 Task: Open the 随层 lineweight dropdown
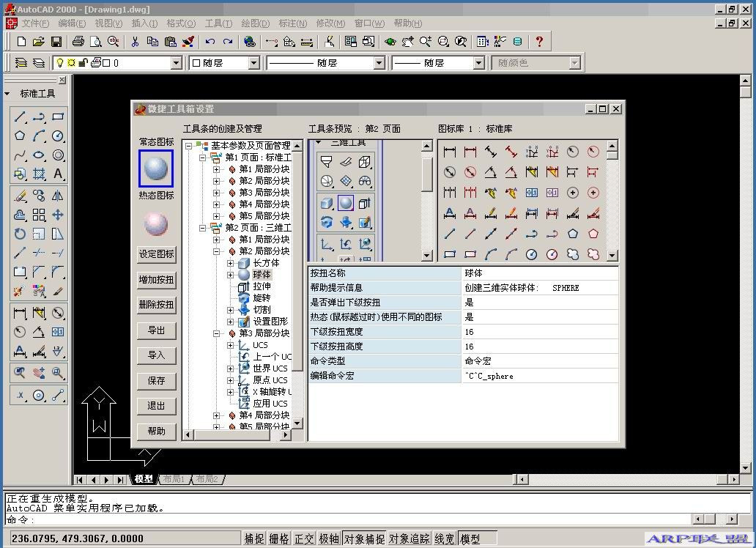(478, 63)
